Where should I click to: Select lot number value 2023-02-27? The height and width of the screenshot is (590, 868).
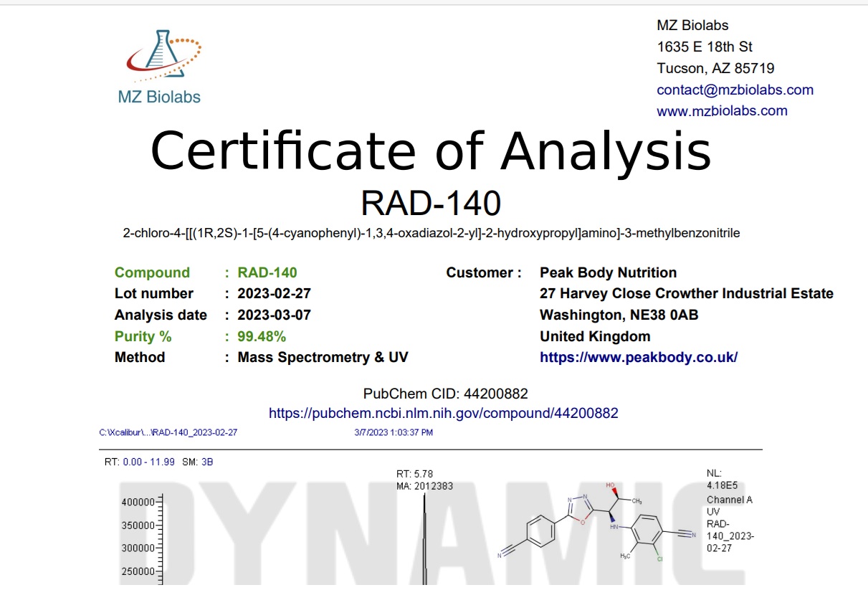pos(275,293)
